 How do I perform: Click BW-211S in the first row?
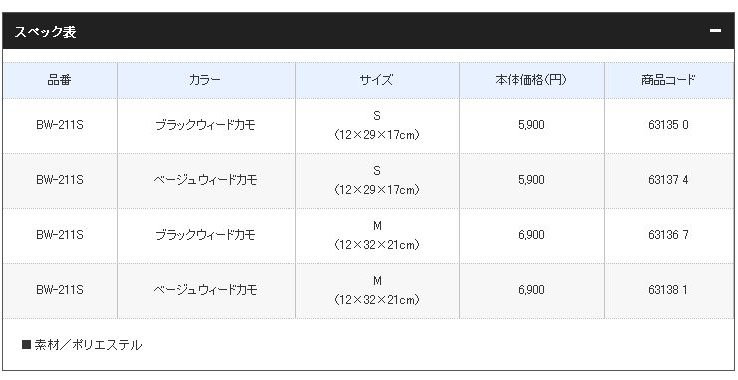coord(60,125)
